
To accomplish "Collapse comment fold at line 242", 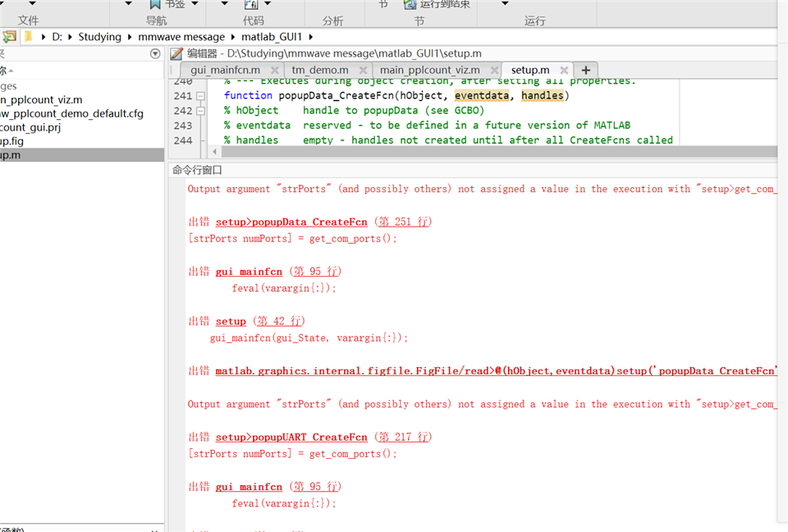I will [200, 111].
